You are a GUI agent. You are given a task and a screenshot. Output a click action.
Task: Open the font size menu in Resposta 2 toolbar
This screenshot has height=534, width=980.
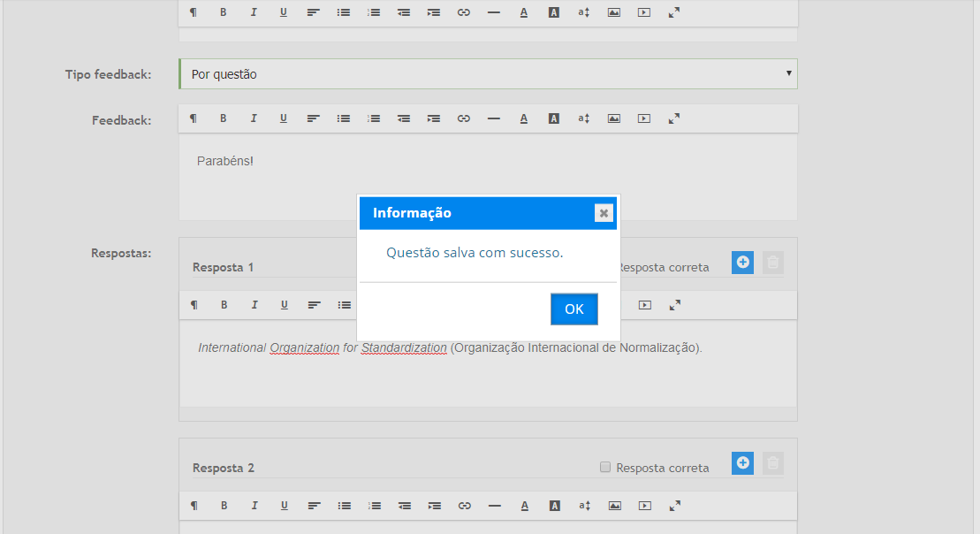(x=584, y=506)
